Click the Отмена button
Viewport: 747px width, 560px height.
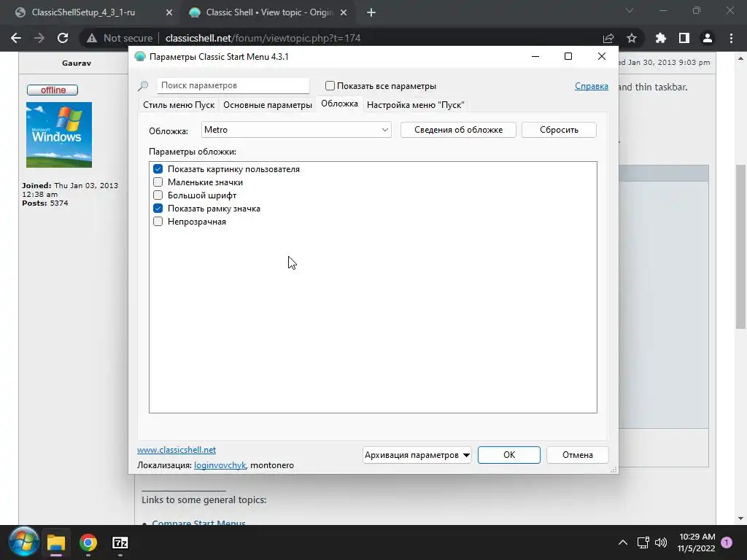click(578, 455)
